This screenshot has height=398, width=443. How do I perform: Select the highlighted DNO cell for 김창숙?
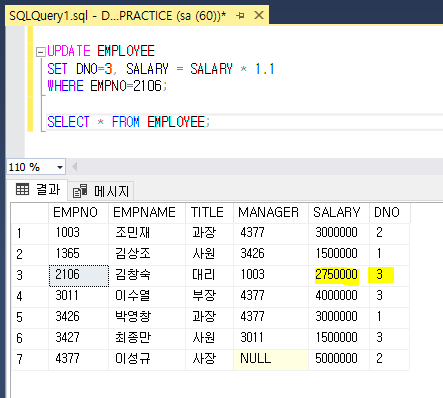pos(390,275)
